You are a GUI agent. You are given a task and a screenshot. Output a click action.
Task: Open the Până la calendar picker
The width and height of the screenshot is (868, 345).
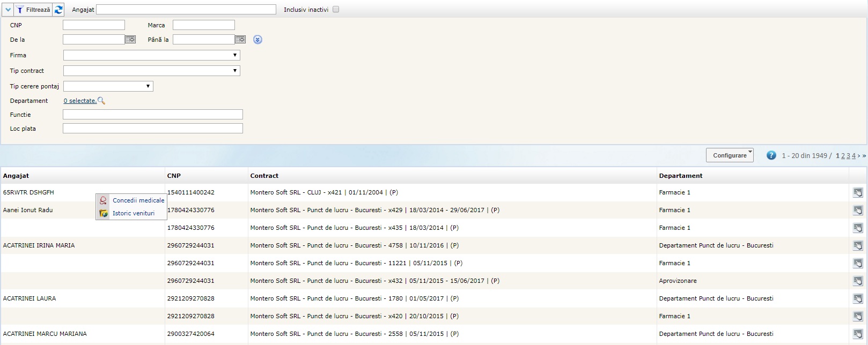(240, 40)
